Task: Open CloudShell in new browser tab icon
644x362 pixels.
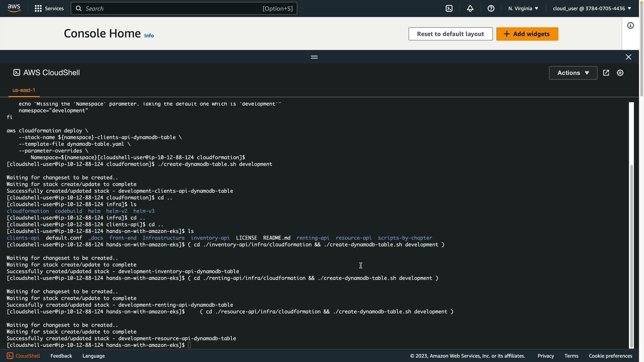Action: pos(606,73)
